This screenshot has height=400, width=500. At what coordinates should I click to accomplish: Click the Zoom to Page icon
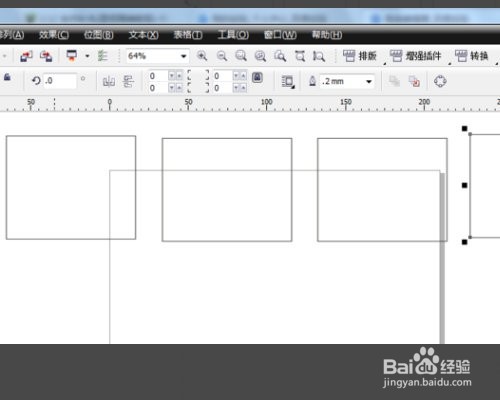coord(300,56)
